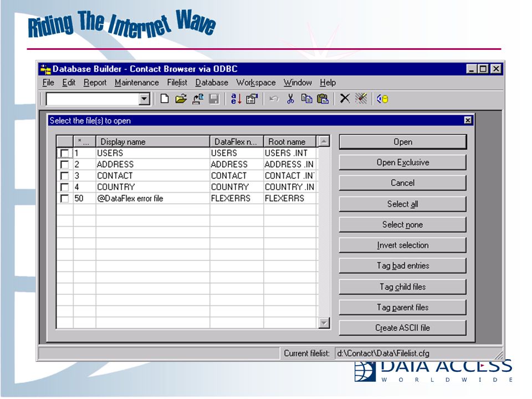The image size is (532, 399).
Task: Click the Display name column header
Action: (153, 141)
